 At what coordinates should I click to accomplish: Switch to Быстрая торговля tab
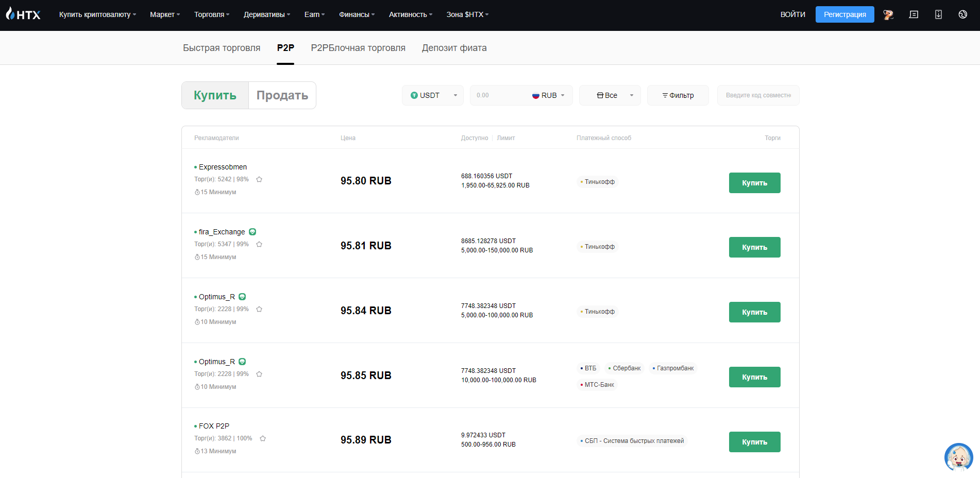coord(222,48)
